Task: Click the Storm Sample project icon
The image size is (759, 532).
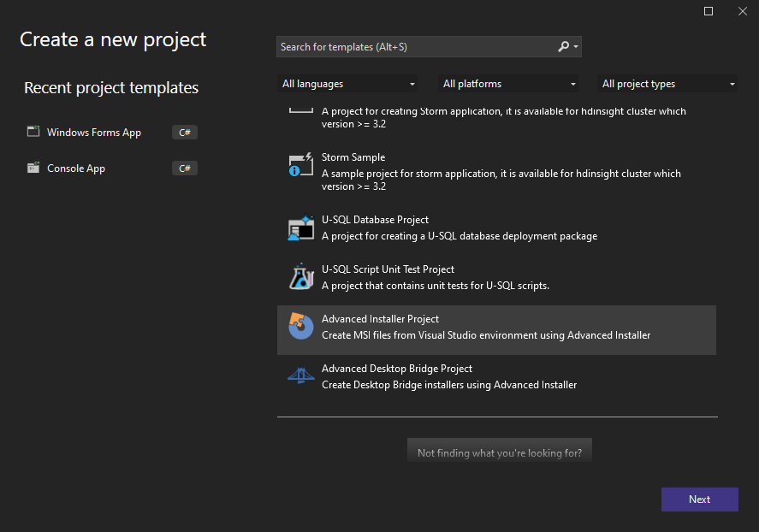Action: [x=300, y=163]
